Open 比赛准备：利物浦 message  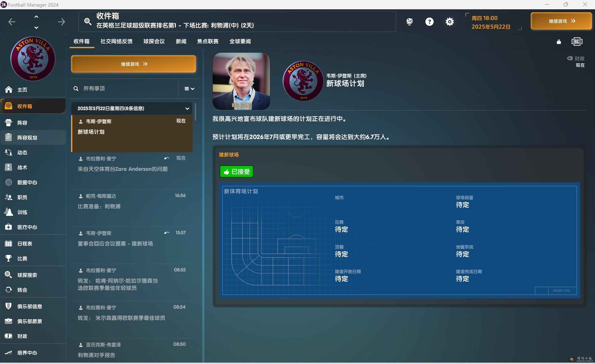pyautogui.click(x=132, y=208)
